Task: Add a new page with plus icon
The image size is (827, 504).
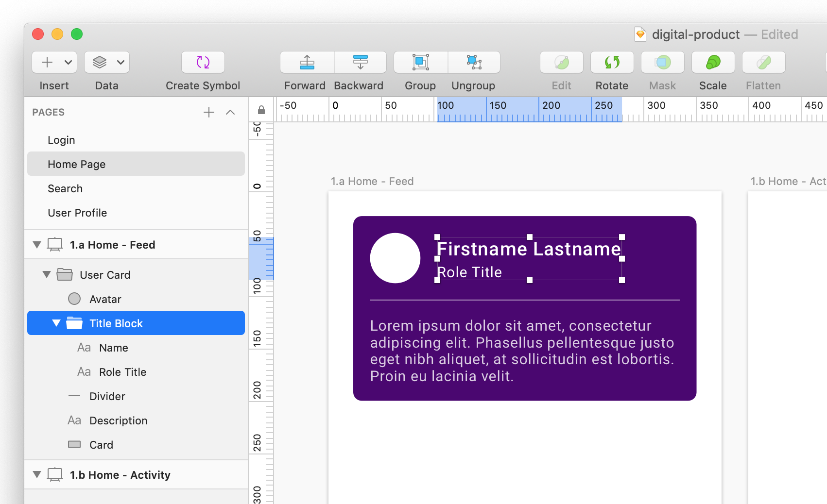Action: click(x=209, y=112)
